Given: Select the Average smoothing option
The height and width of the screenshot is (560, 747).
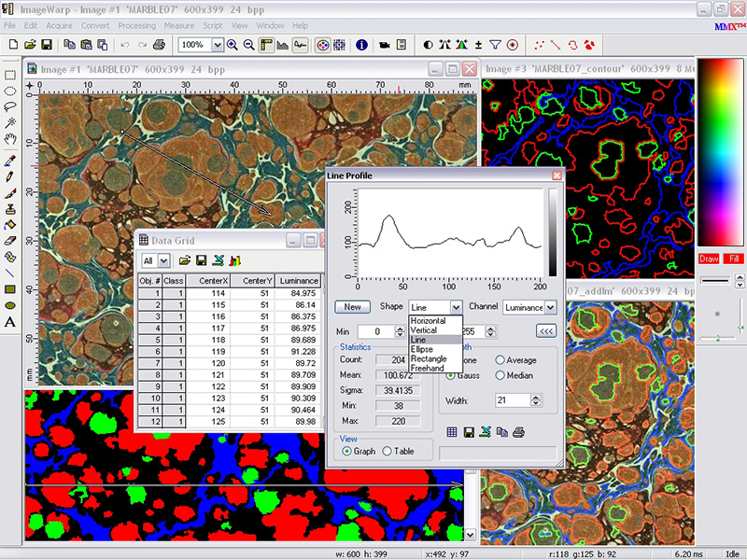Looking at the screenshot, I should point(516,360).
